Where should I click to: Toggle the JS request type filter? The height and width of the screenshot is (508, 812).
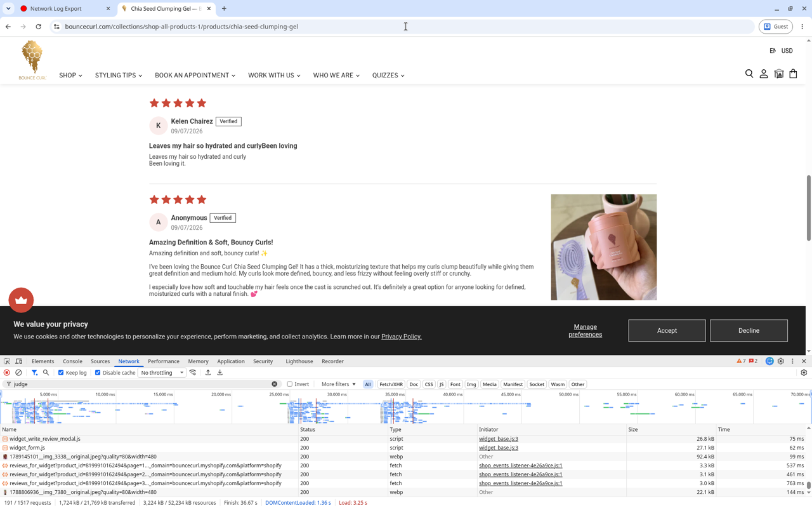442,384
